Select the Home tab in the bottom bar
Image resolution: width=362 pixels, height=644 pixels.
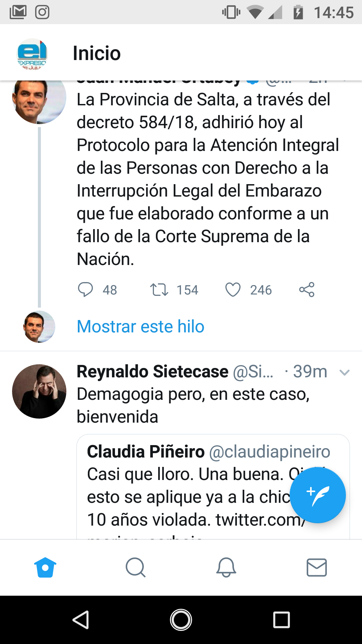click(45, 568)
